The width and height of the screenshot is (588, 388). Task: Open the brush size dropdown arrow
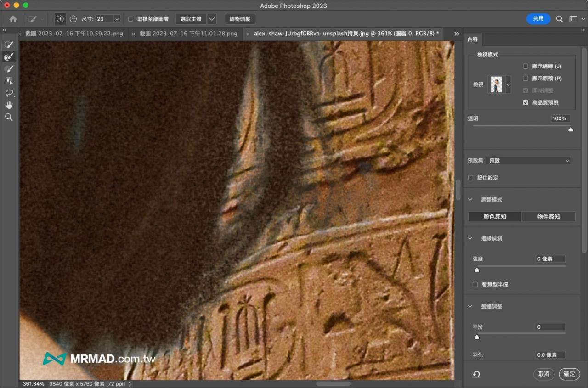tap(116, 19)
